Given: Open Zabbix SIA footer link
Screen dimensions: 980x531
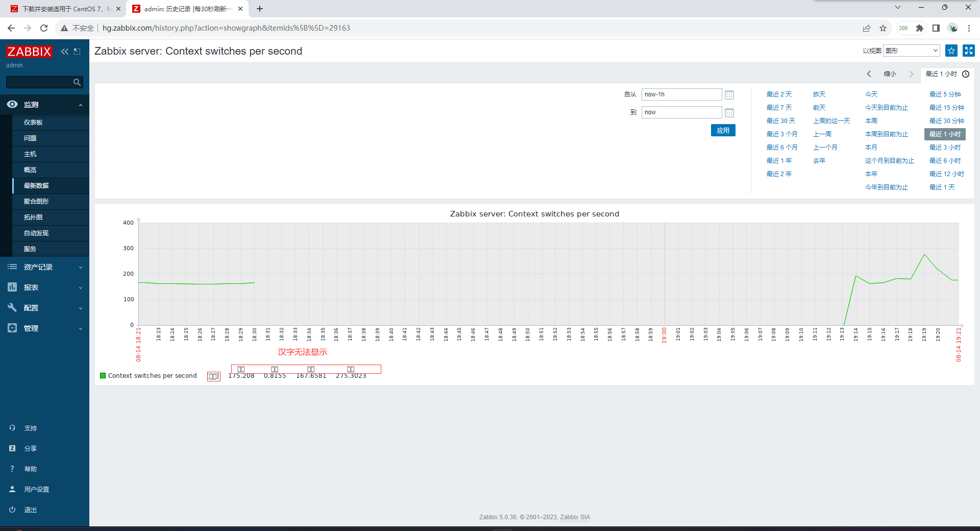Looking at the screenshot, I should click(575, 517).
